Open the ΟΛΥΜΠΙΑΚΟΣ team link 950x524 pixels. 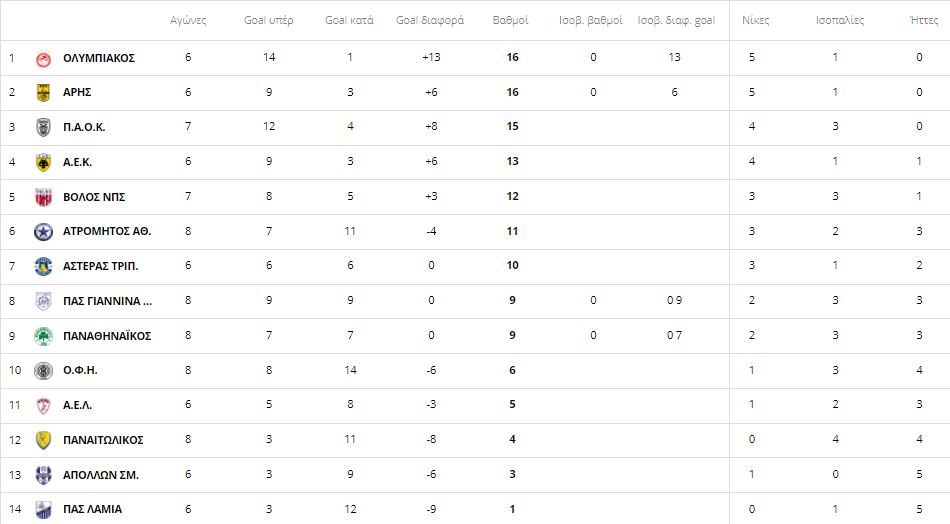point(99,58)
